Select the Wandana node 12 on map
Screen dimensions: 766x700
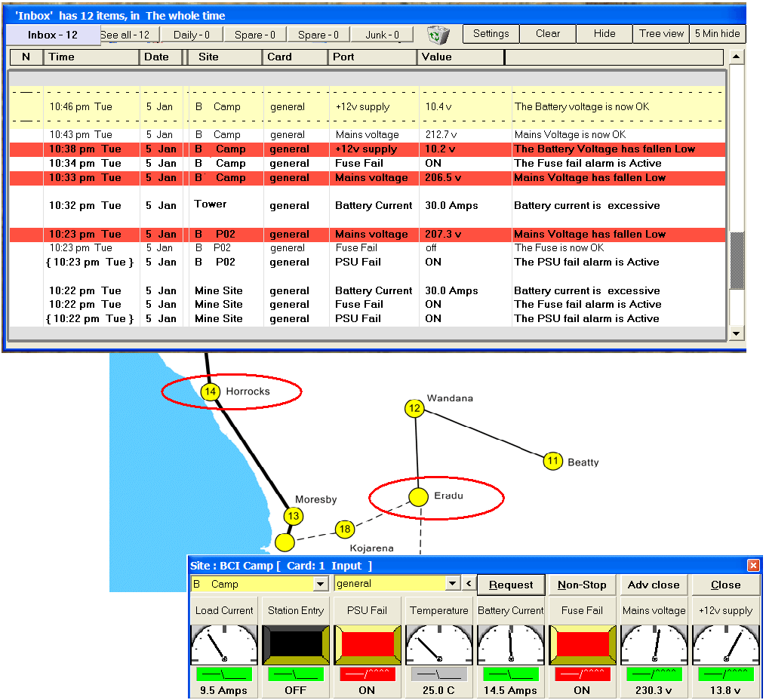(414, 409)
